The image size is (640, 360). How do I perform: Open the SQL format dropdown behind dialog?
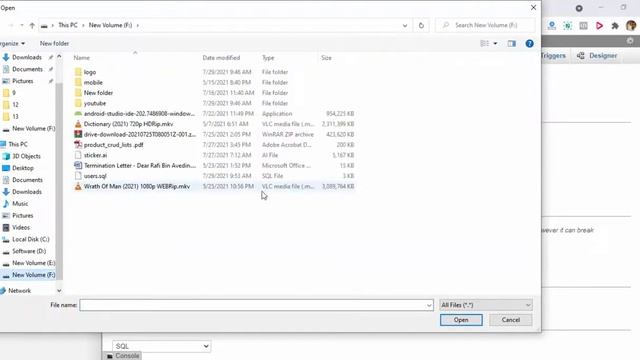pyautogui.click(x=162, y=346)
